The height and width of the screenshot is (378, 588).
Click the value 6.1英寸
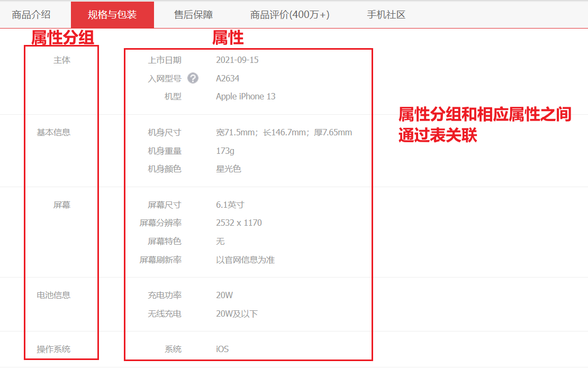click(x=230, y=205)
